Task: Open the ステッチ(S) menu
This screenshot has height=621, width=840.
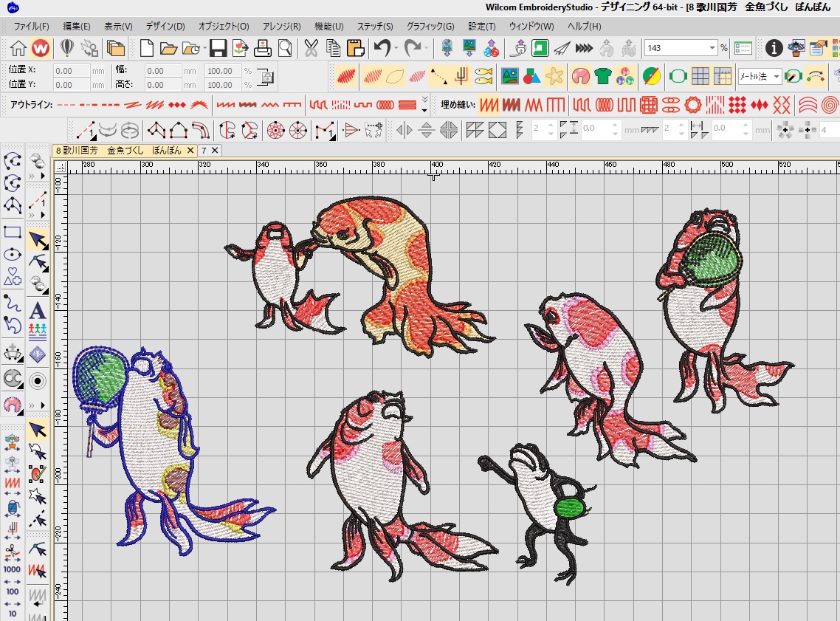Action: pyautogui.click(x=375, y=27)
